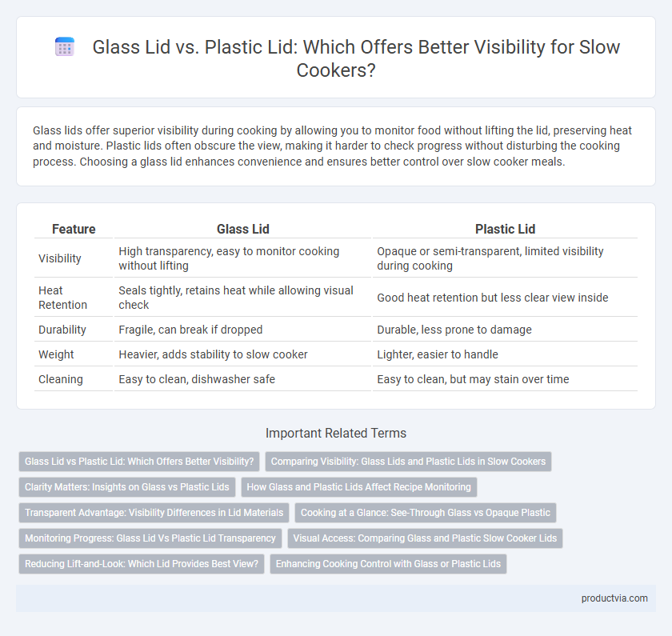Select the 'Feature' column header
672x636 pixels.
[x=74, y=230]
